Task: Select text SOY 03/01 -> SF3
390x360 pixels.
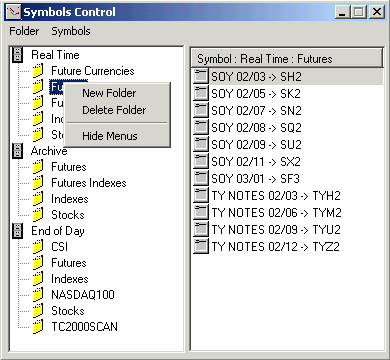Action: pyautogui.click(x=256, y=179)
